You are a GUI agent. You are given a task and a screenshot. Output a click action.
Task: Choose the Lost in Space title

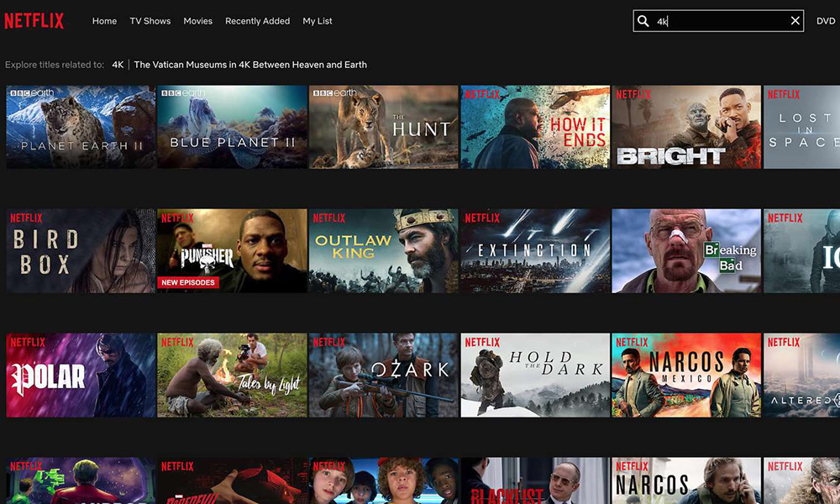pos(802,127)
